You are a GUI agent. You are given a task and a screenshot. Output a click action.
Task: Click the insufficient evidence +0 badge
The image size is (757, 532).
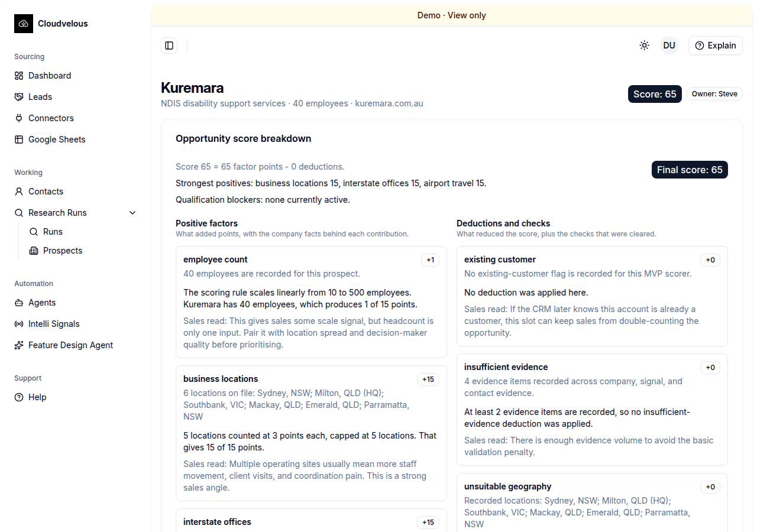(x=710, y=368)
